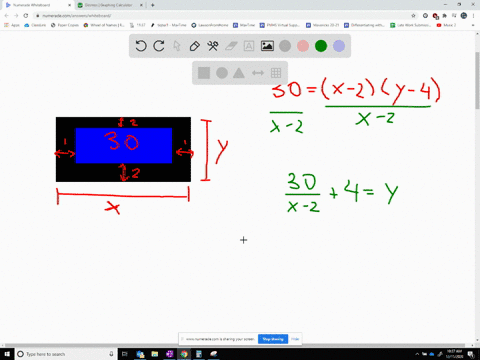480x360 pixels.
Task: Switch to Desmos Graphing Calculator tab
Action: coord(109,5)
